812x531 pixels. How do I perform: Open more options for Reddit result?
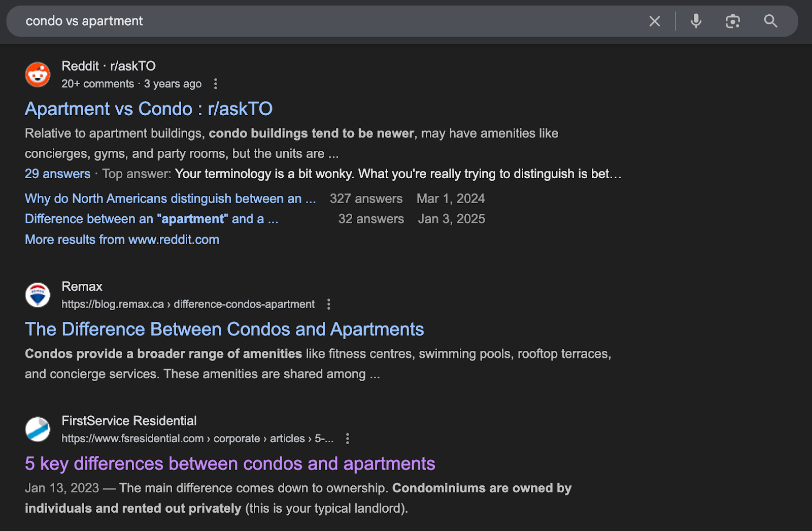pyautogui.click(x=216, y=84)
